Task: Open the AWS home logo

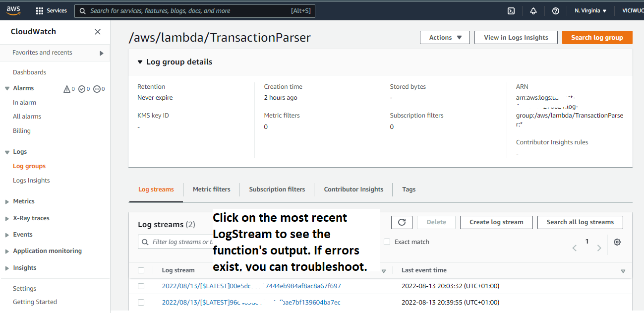Action: coord(13,10)
